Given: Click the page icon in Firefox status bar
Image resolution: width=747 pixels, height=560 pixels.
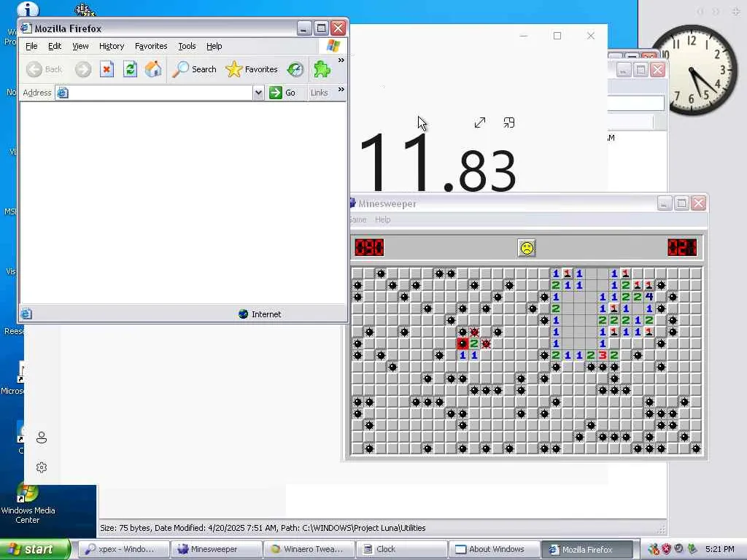Looking at the screenshot, I should coord(27,314).
